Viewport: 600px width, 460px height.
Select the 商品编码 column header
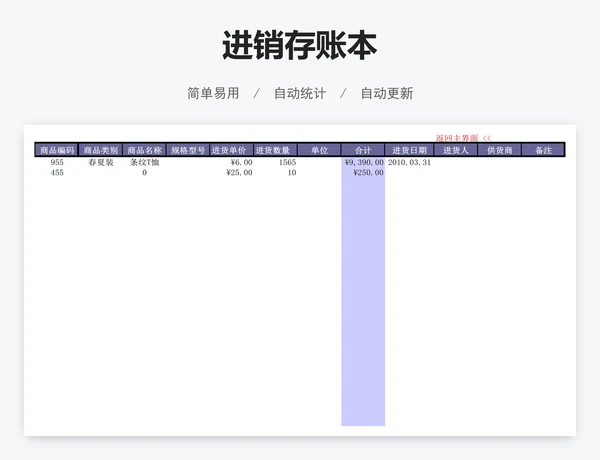[56, 150]
